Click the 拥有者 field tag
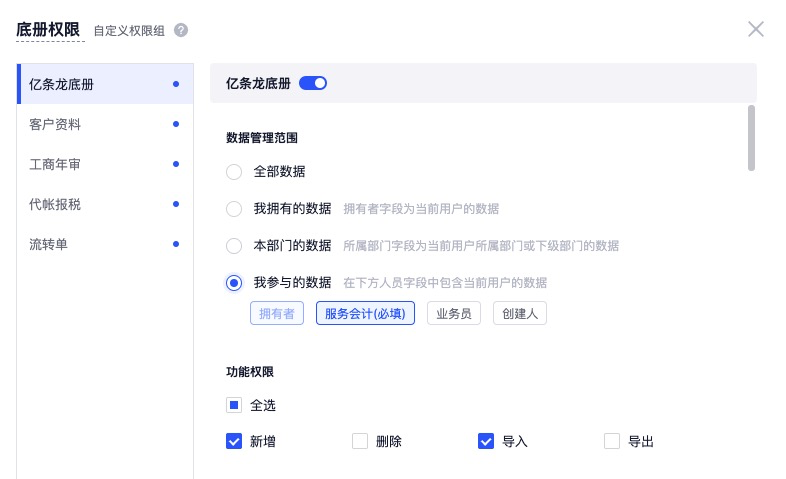 tap(277, 313)
